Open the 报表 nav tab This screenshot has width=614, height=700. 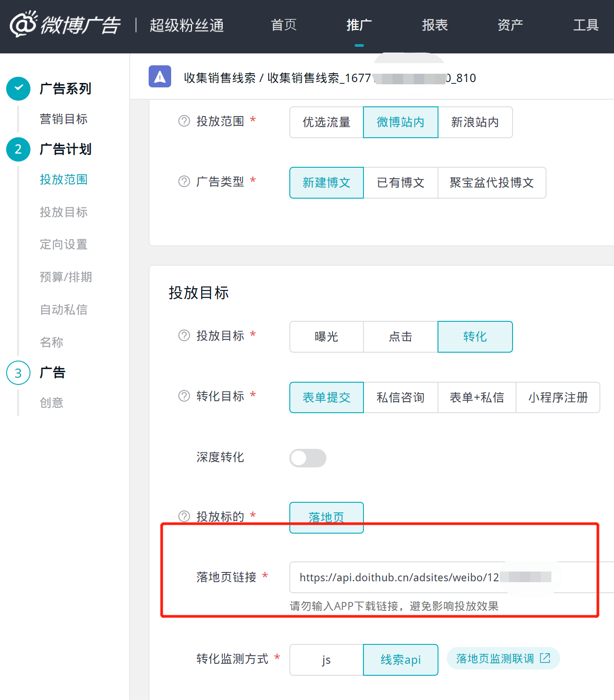click(x=435, y=25)
